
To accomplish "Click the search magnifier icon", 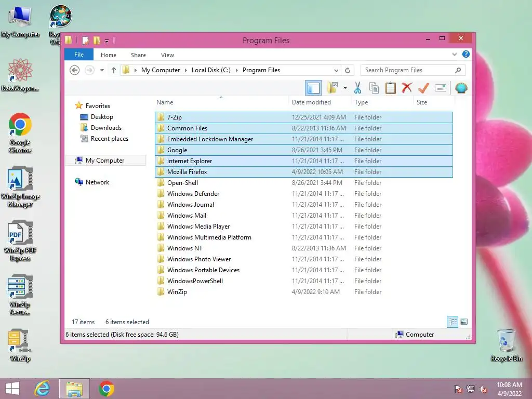I will tap(458, 70).
